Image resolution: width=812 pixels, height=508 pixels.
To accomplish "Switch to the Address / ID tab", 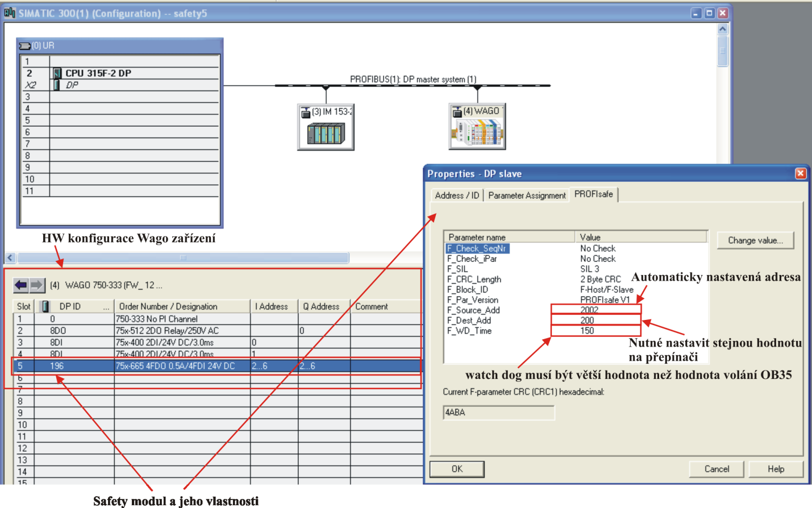I will [x=457, y=195].
